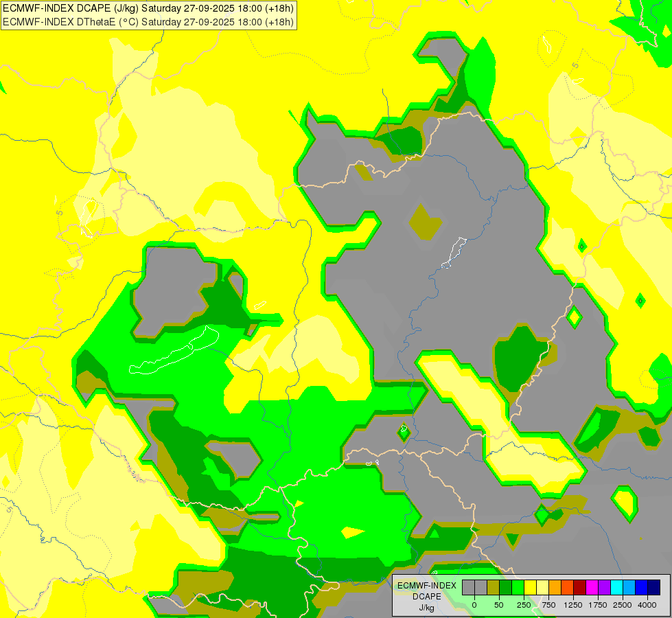Screen dimensions: 672x618
Task: Click the legend label '2500'
Action: click(623, 605)
